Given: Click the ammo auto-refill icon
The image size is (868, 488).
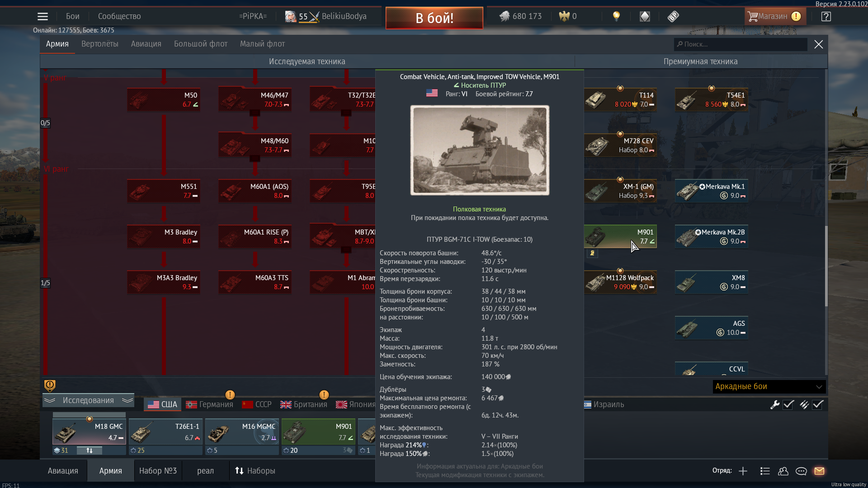Looking at the screenshot, I should coord(804,404).
